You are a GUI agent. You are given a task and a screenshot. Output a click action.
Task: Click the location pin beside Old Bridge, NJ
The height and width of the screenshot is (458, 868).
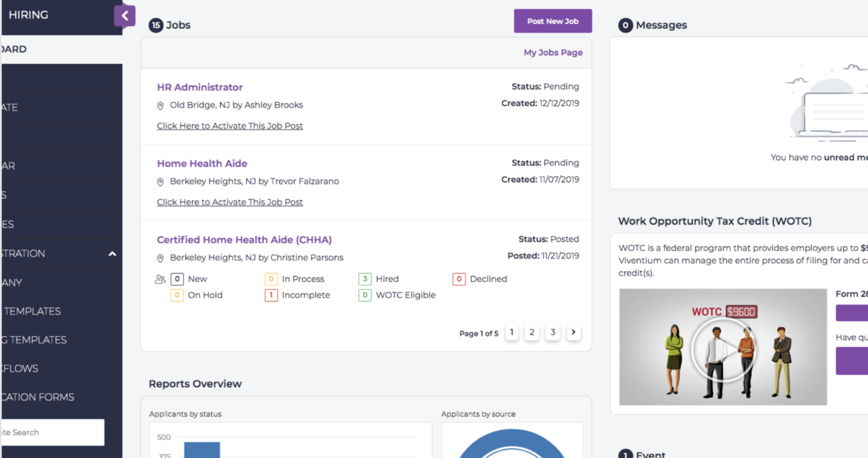[x=160, y=106]
